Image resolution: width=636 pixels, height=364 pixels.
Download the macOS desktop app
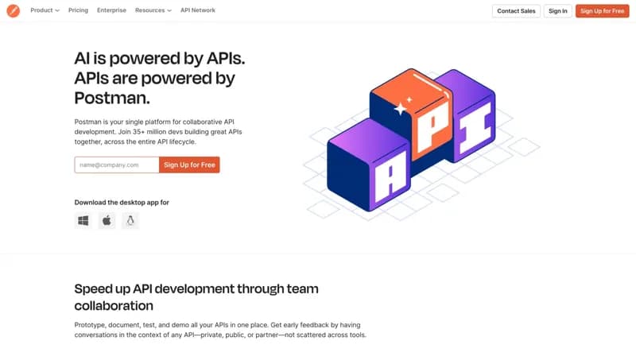click(107, 220)
